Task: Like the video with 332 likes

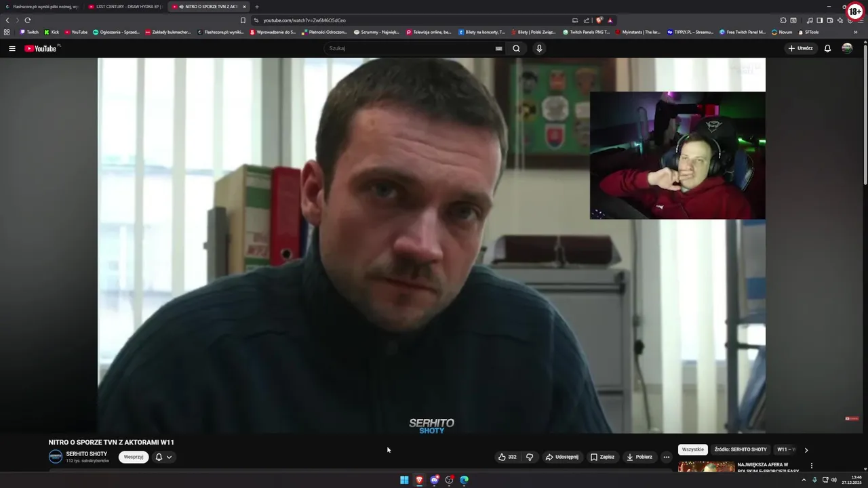Action: coord(507,457)
